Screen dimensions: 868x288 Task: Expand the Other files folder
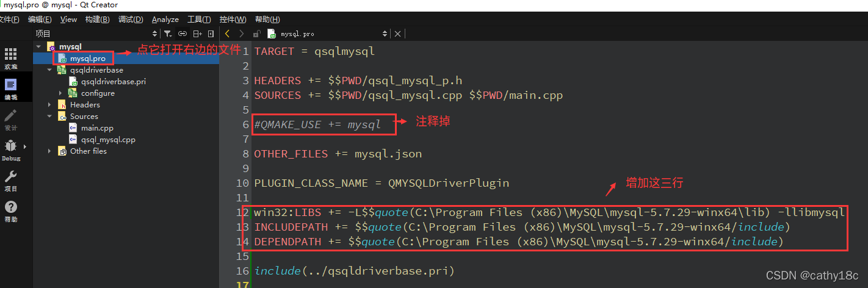coord(49,151)
